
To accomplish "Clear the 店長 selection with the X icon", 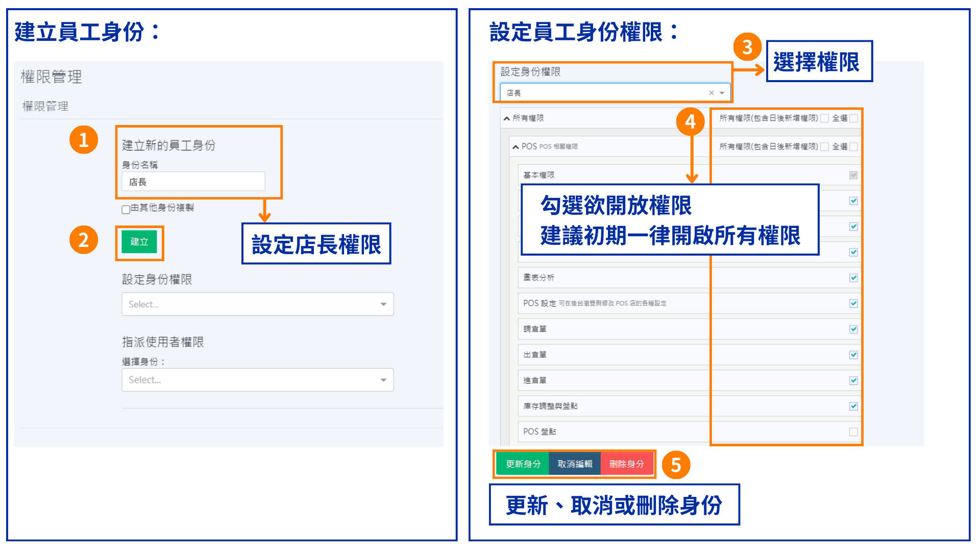I will pyautogui.click(x=711, y=93).
